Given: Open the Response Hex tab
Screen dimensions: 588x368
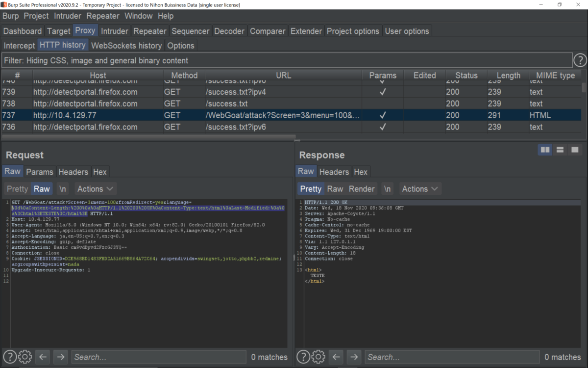Looking at the screenshot, I should 361,172.
